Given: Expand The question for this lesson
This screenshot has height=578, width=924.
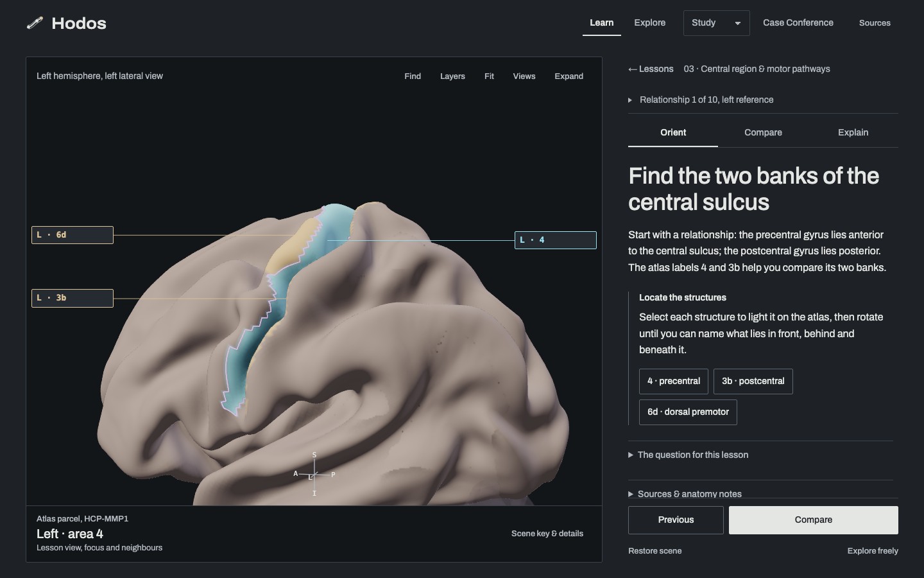Looking at the screenshot, I should tap(689, 455).
